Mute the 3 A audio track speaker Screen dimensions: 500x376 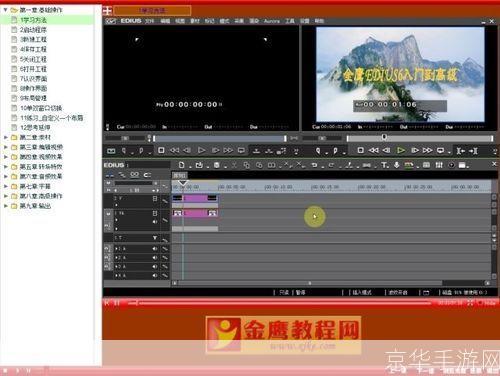pos(155,267)
